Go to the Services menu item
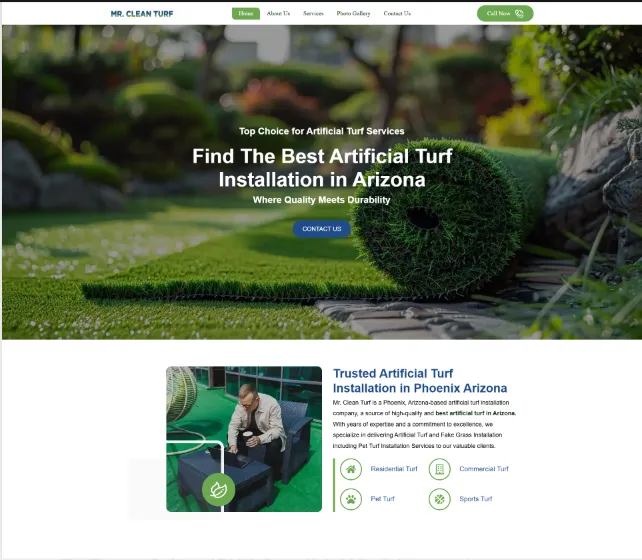642x560 pixels. pos(313,14)
